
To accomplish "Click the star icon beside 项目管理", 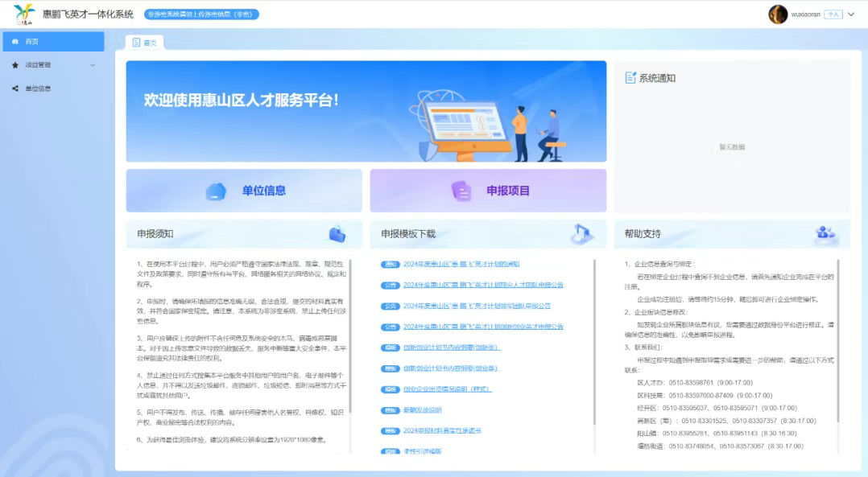I will [x=15, y=65].
